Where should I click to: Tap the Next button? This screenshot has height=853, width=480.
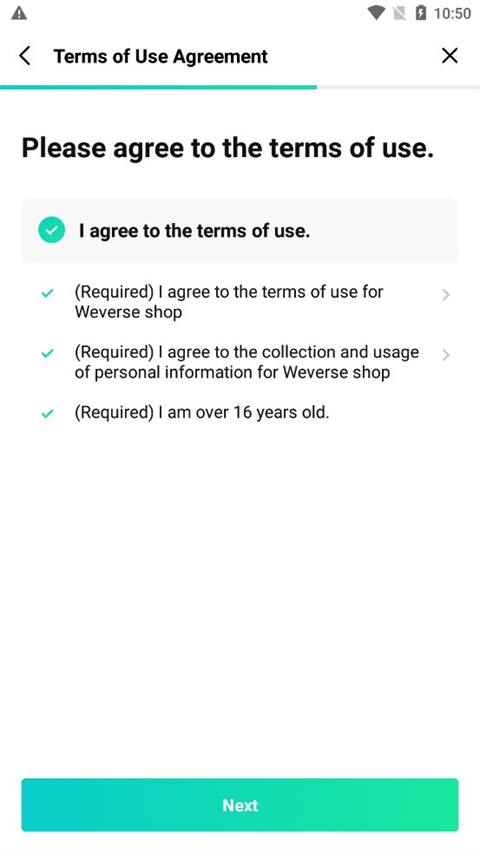[x=240, y=805]
